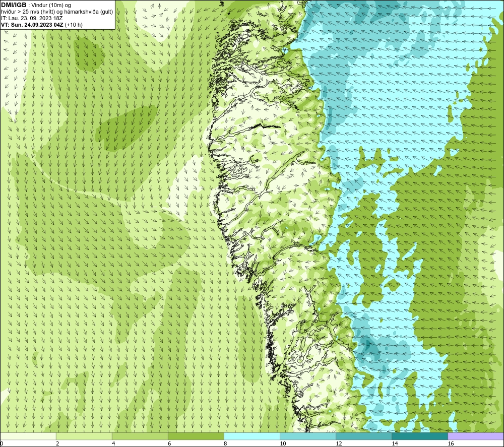The image size is (504, 447).
Task: Click the "(+10 h)" forecast offset text
Action: (x=74, y=25)
